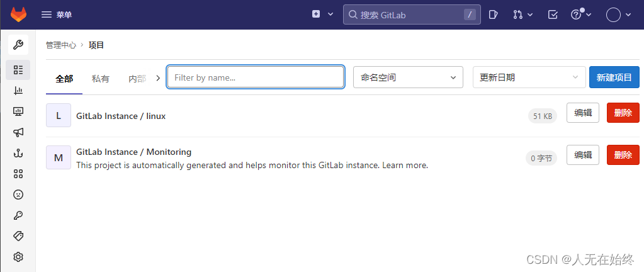The image size is (644, 272).
Task: Open the 更新日期 sort dropdown
Action: coord(529,77)
